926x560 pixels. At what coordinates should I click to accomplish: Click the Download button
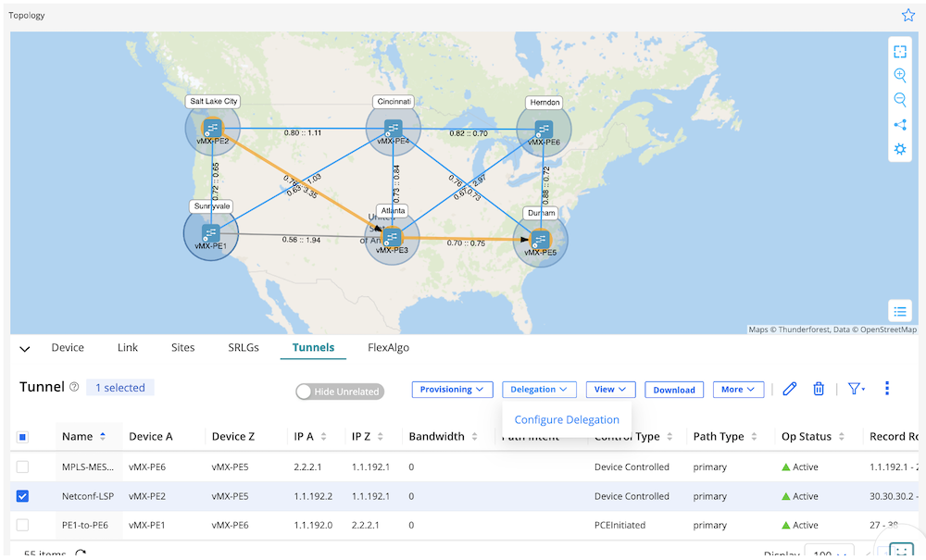[x=674, y=390]
